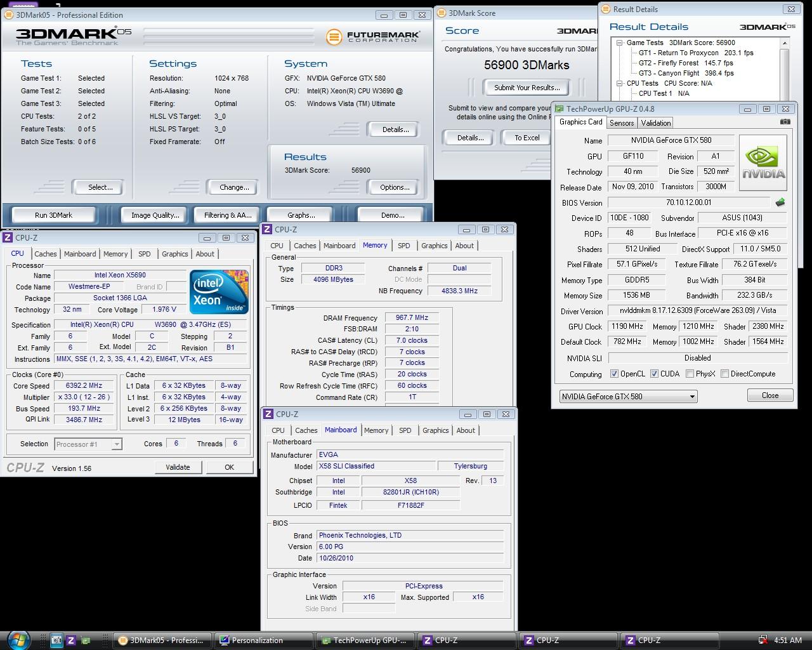Viewport: 812px width, 650px height.
Task: Click the NVIDIA logo in GPU-Z
Action: [763, 162]
